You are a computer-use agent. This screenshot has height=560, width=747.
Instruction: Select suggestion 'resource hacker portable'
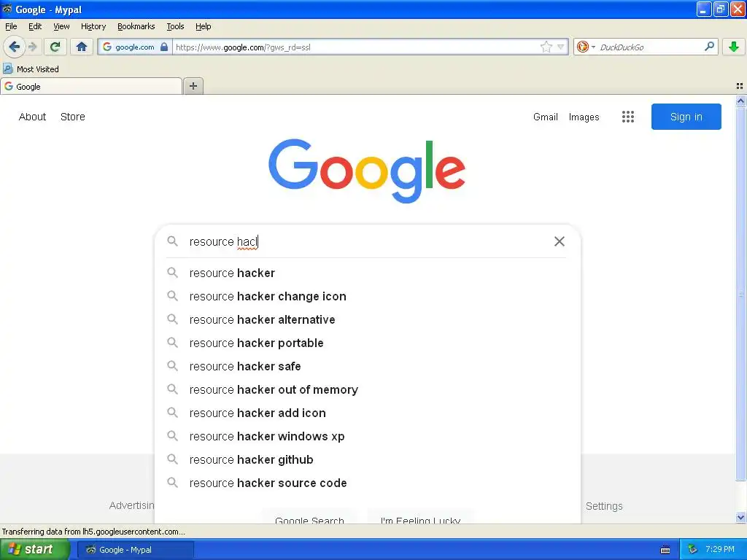point(366,343)
